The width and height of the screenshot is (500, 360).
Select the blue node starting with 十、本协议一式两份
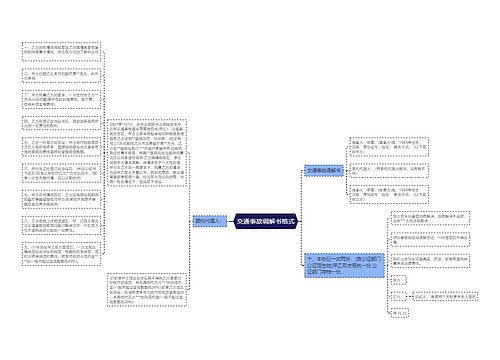[344, 265]
